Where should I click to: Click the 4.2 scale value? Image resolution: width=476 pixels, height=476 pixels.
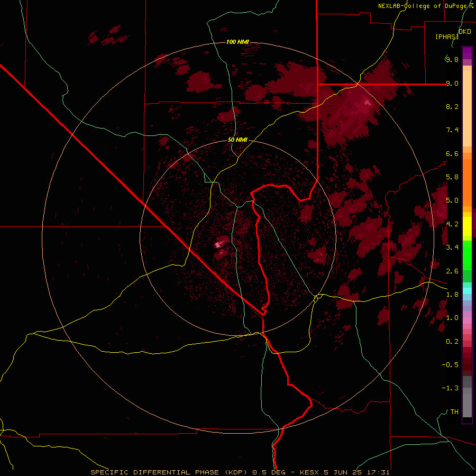[452, 224]
